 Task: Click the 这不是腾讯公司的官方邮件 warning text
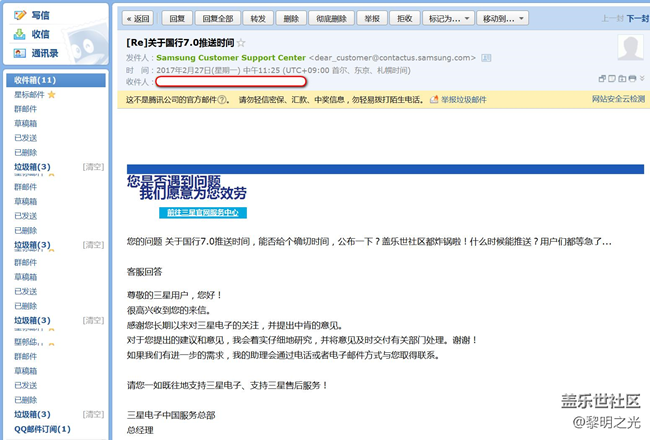[x=171, y=100]
